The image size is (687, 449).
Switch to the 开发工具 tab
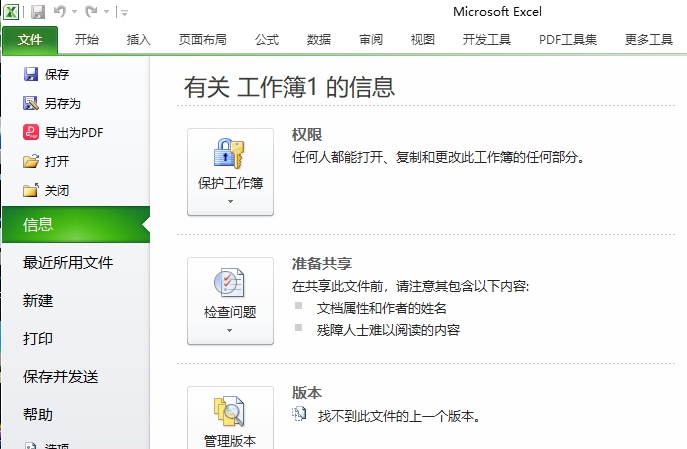(487, 40)
